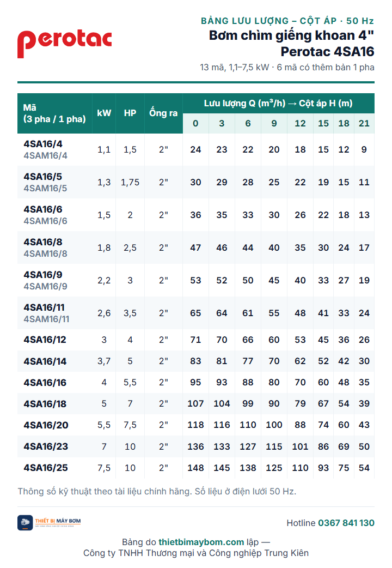Open the thietbimaybom.com link
392x568 pixels.
tap(201, 542)
